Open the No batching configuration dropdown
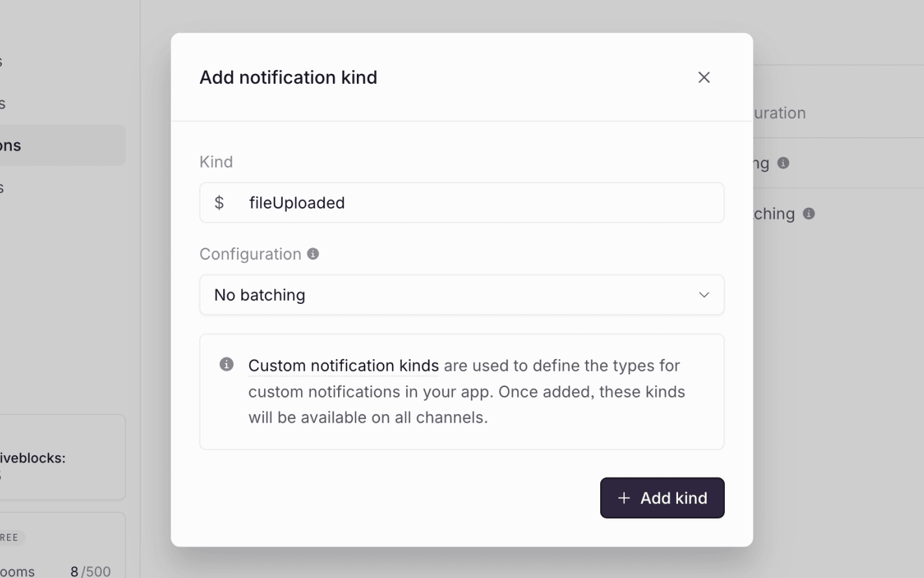This screenshot has height=578, width=924. point(461,295)
